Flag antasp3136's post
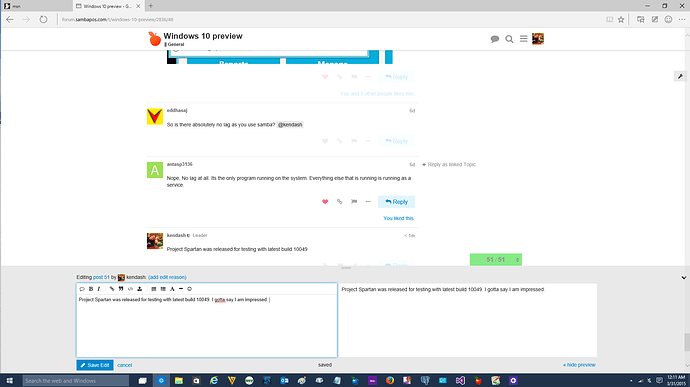Image resolution: width=690 pixels, height=387 pixels. tap(354, 202)
